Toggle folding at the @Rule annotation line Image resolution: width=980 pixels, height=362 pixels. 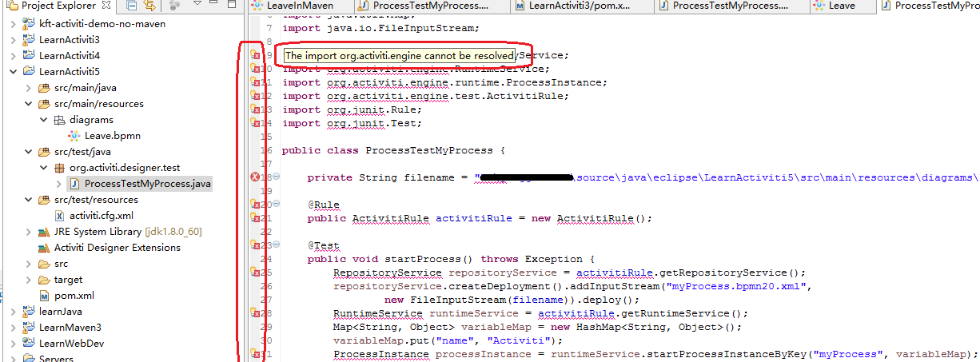click(277, 205)
